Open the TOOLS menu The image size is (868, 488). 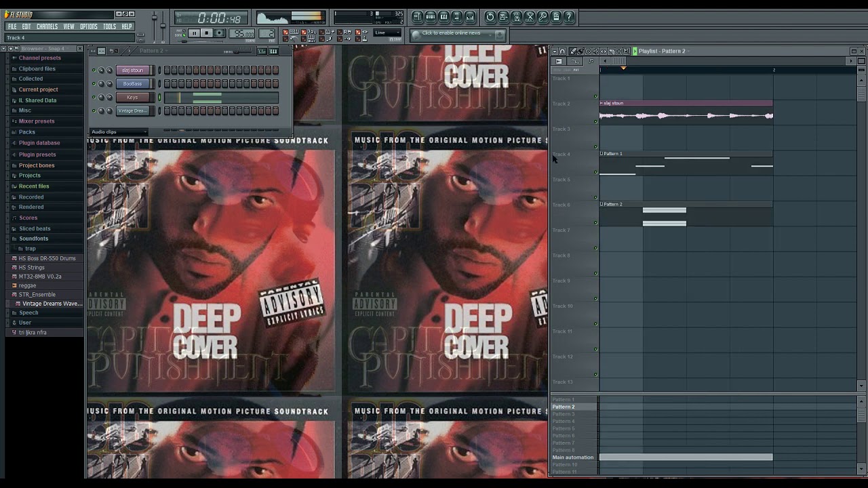pyautogui.click(x=109, y=26)
